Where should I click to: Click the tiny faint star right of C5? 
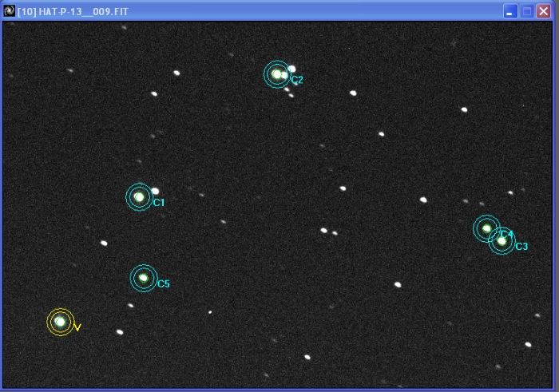click(210, 312)
